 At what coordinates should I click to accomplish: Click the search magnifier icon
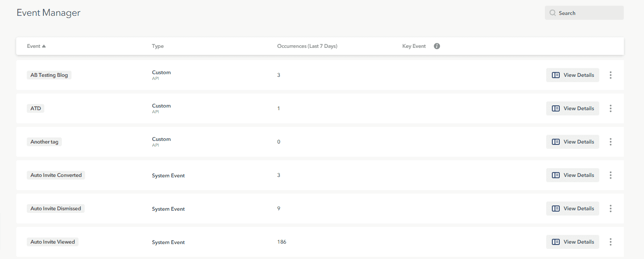552,13
